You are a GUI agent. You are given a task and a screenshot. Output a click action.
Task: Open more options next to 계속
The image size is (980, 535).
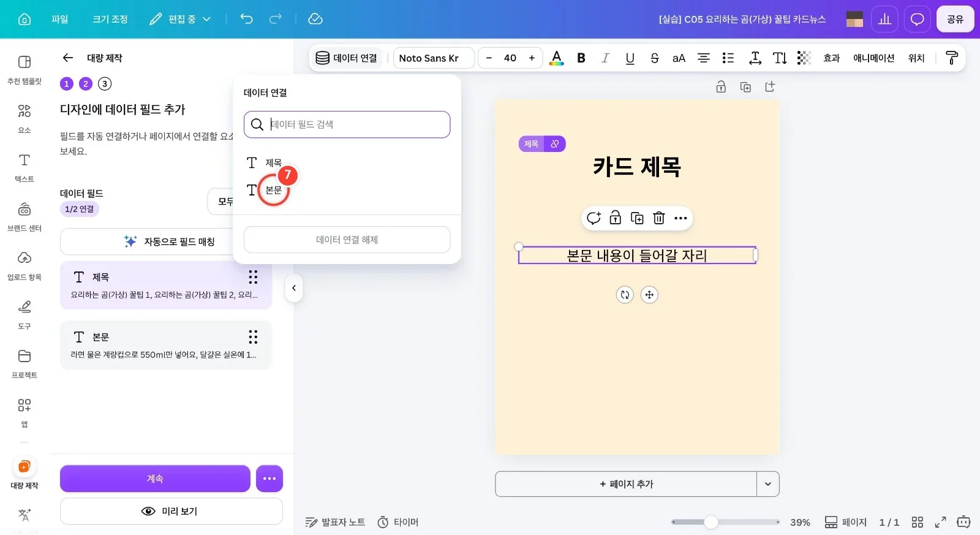(x=269, y=479)
